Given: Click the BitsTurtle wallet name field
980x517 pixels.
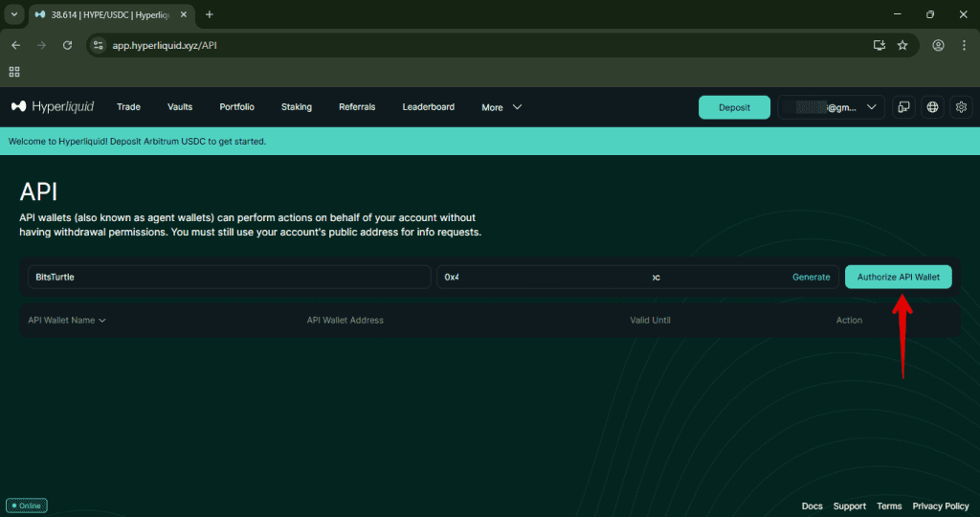Looking at the screenshot, I should 228,277.
